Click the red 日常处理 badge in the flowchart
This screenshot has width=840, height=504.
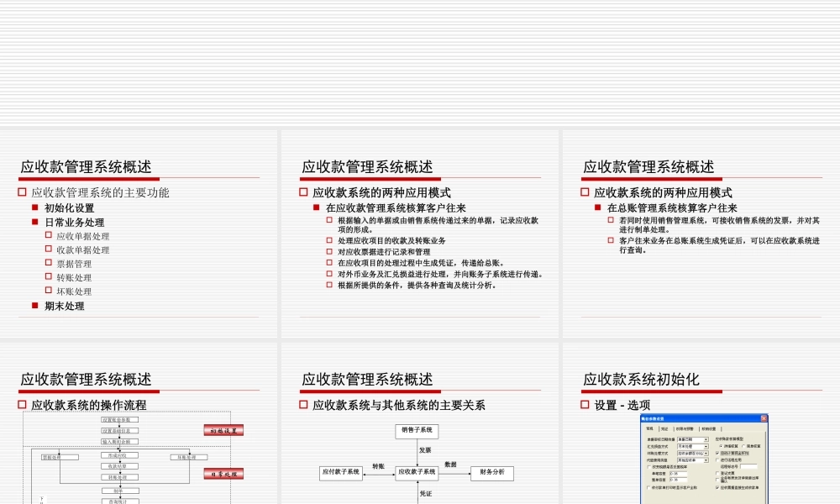pos(223,472)
